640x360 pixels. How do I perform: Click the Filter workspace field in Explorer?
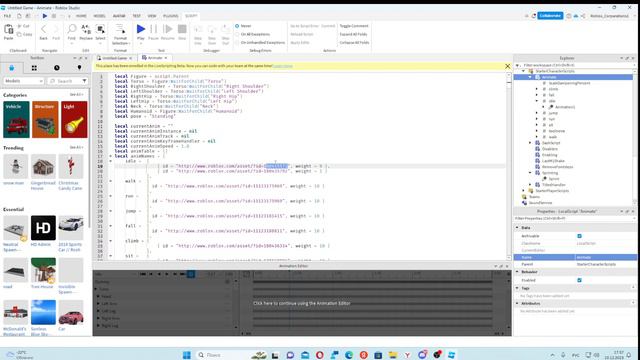(x=574, y=65)
